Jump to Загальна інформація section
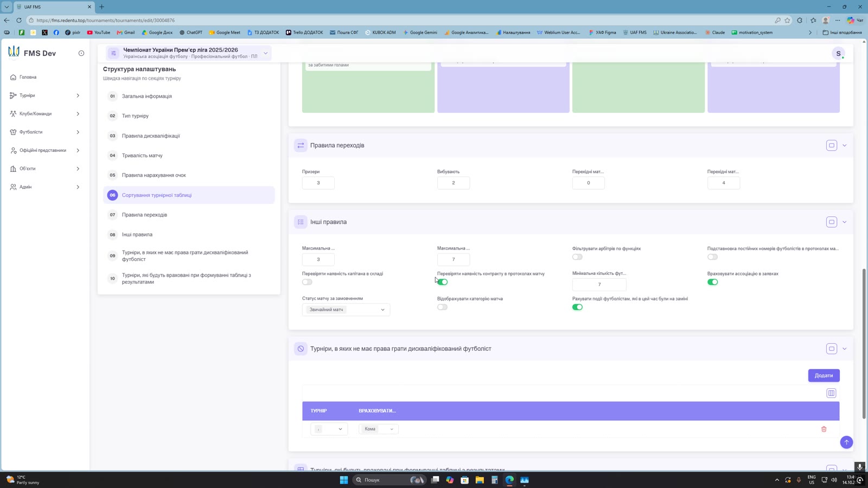The height and width of the screenshot is (488, 868). pos(189,96)
